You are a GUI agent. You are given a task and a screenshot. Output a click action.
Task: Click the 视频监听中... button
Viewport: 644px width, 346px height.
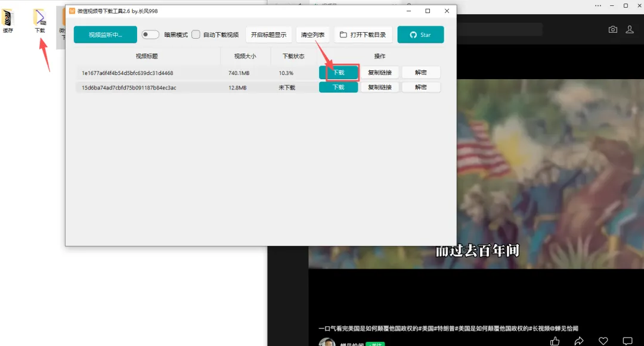pyautogui.click(x=105, y=35)
